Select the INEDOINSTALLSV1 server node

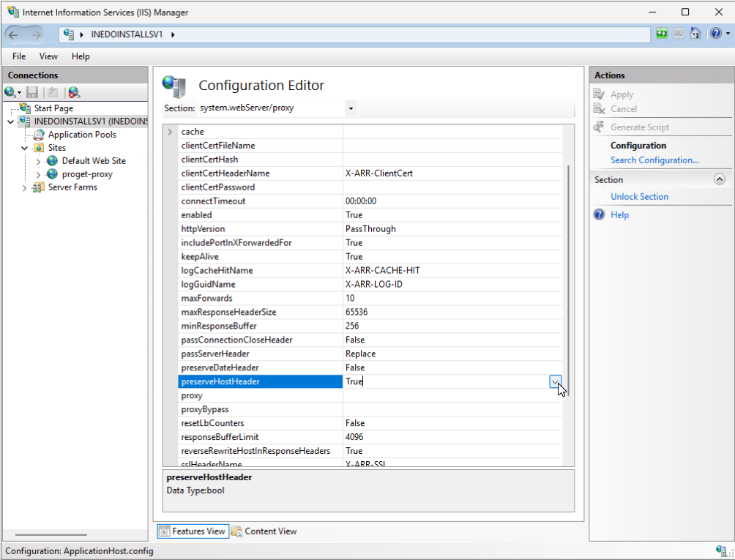91,122
